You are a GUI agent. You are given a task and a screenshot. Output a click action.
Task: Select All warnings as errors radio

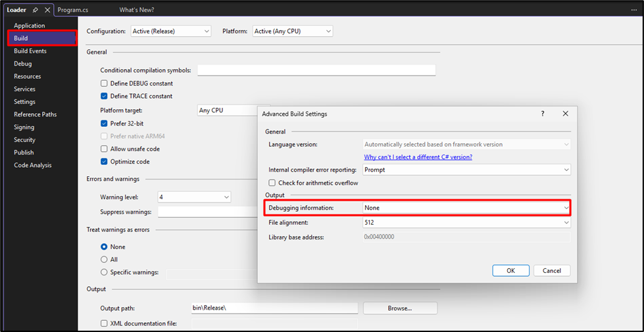pyautogui.click(x=104, y=260)
